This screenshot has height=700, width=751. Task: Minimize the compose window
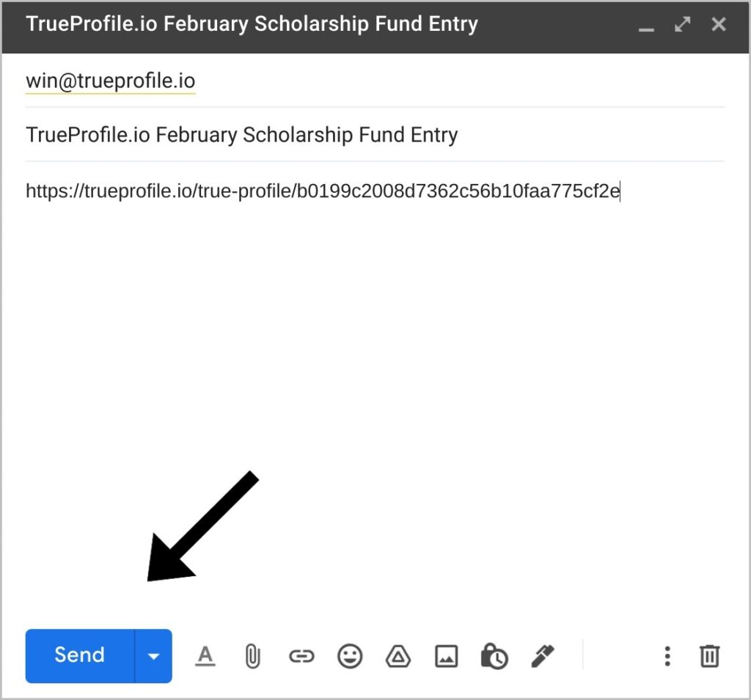pyautogui.click(x=646, y=26)
